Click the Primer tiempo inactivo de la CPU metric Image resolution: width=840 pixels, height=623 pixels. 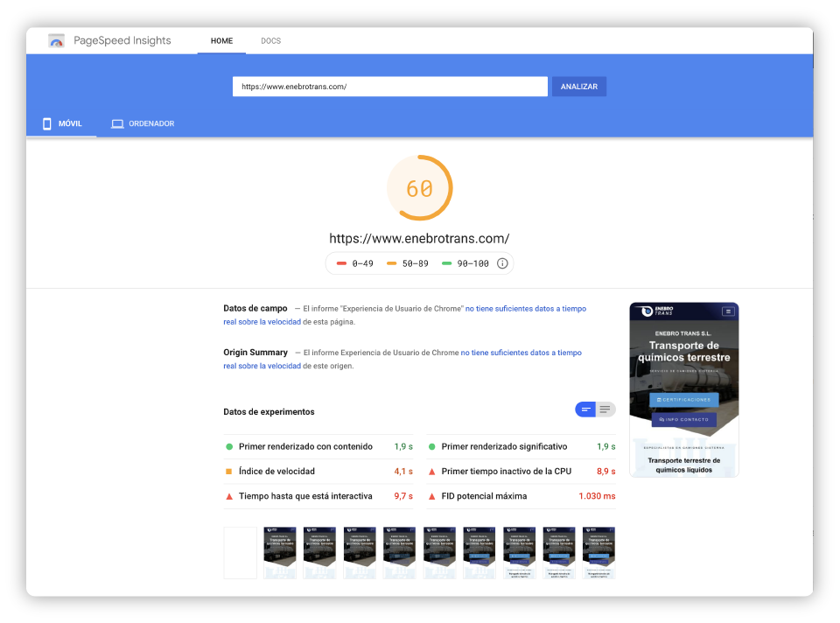[x=521, y=472]
